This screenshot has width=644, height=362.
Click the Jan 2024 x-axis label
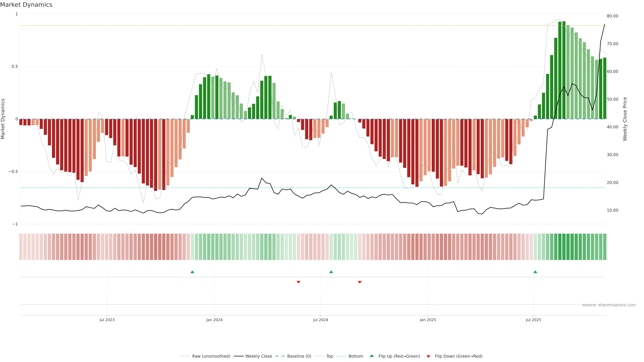pos(214,320)
